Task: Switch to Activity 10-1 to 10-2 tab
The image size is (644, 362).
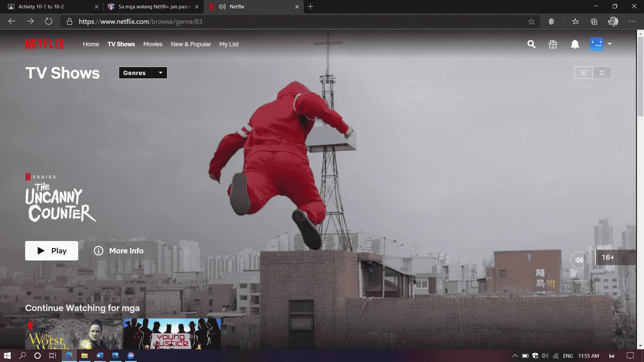Action: pyautogui.click(x=52, y=7)
